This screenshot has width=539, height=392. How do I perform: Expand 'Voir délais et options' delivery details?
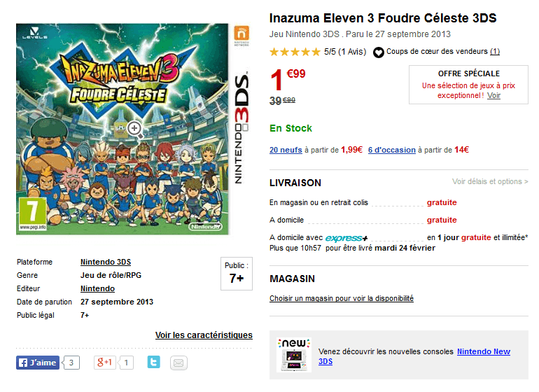point(490,182)
